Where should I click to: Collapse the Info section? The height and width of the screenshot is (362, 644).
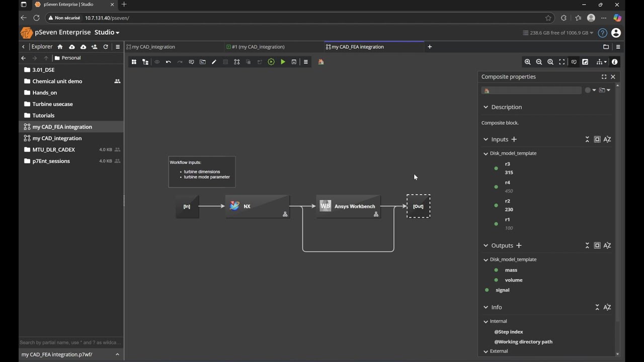coord(486,307)
